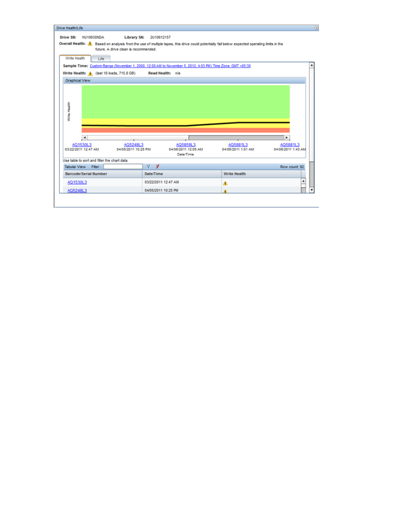Click chart scrollbar left arrow
The height and width of the screenshot is (532, 400).
(84, 137)
